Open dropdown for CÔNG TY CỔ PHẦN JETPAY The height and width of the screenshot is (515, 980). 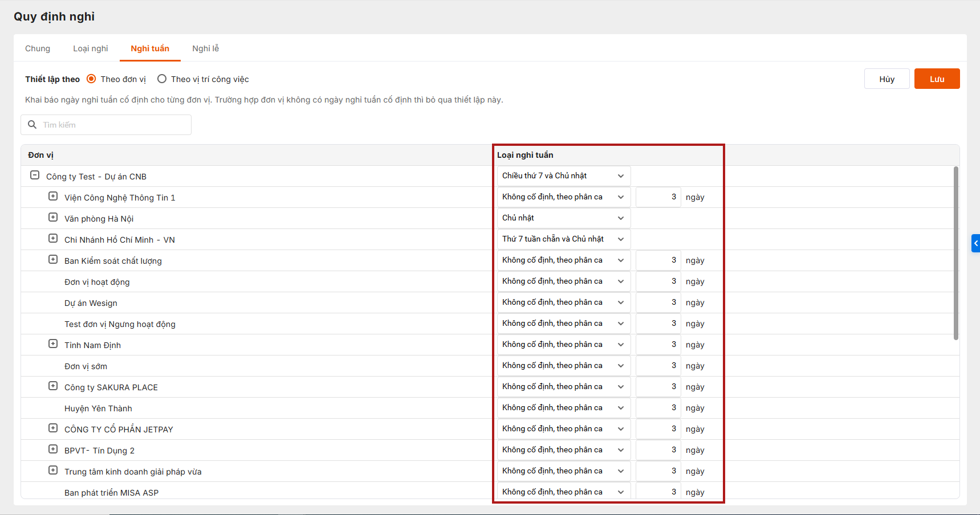click(564, 429)
